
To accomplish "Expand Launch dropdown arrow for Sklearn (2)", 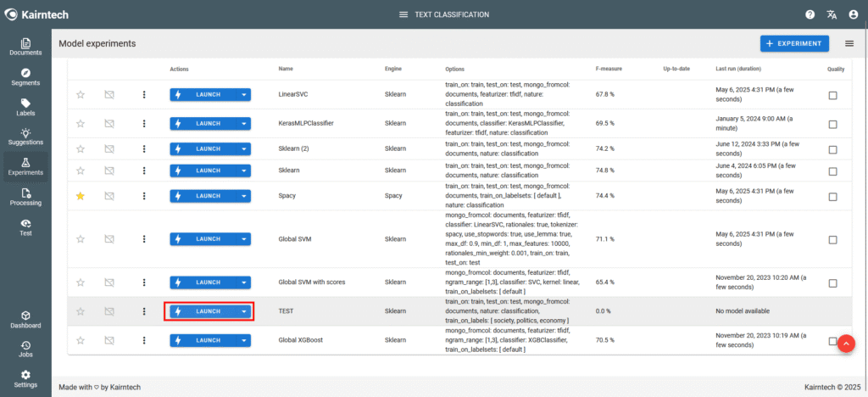I will click(x=244, y=148).
